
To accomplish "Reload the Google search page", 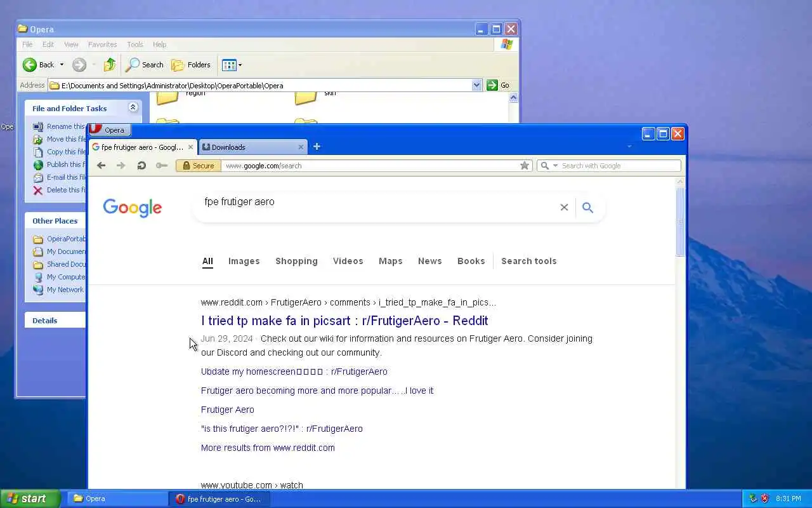I will coord(141,166).
